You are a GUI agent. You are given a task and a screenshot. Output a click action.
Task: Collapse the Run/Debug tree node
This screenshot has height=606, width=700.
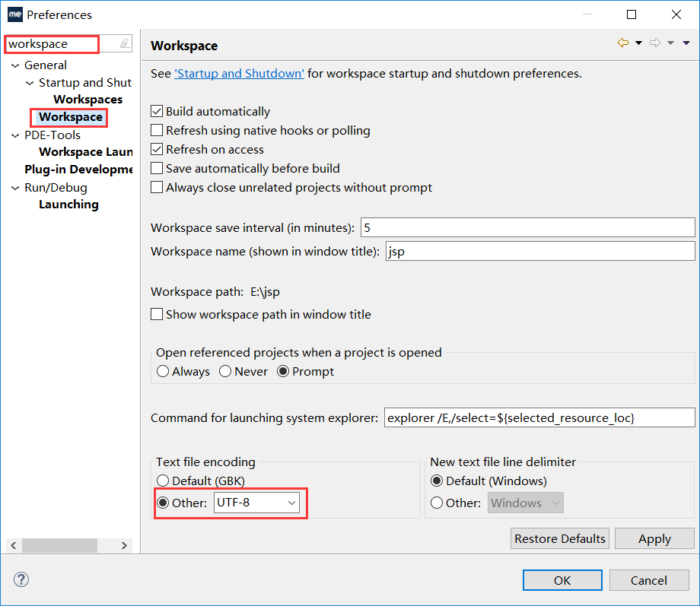15,188
